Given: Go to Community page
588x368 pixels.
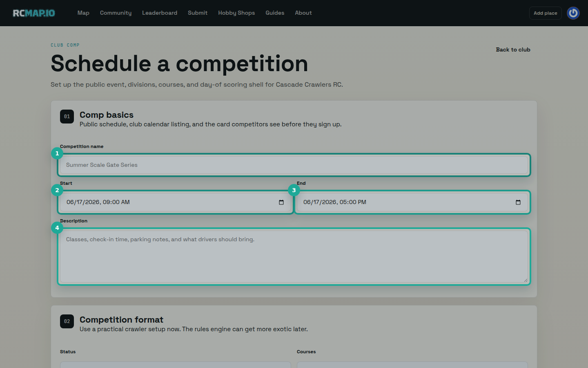Looking at the screenshot, I should tap(116, 13).
